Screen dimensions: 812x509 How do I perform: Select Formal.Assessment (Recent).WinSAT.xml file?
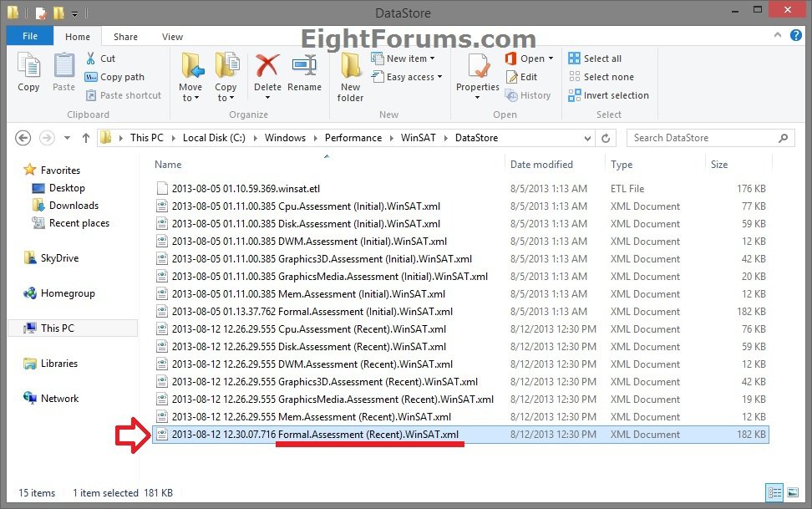(x=461, y=435)
